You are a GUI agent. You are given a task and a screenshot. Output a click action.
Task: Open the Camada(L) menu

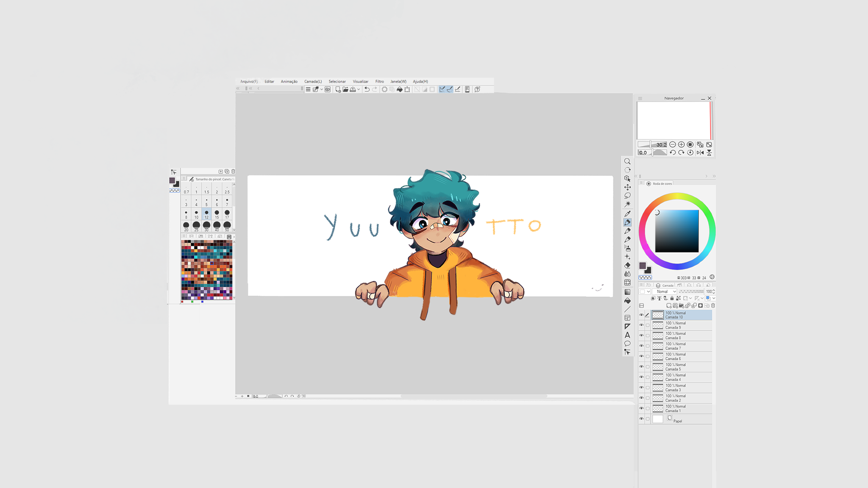[x=313, y=81]
